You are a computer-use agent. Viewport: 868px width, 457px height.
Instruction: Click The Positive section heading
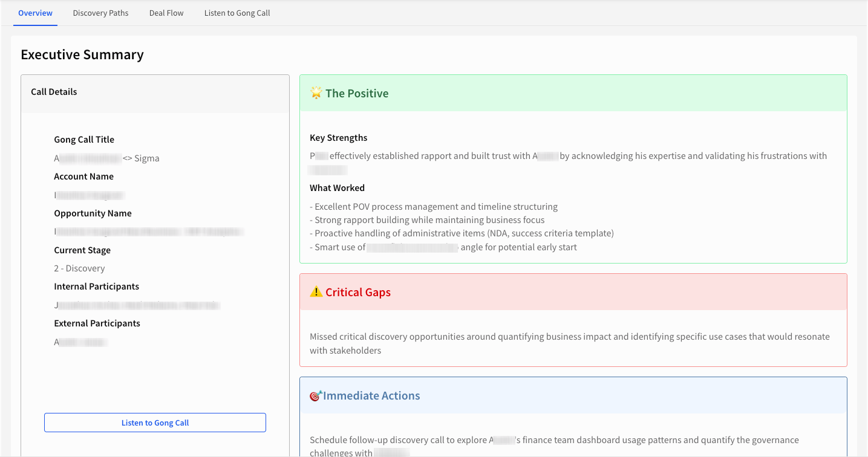[x=357, y=93]
